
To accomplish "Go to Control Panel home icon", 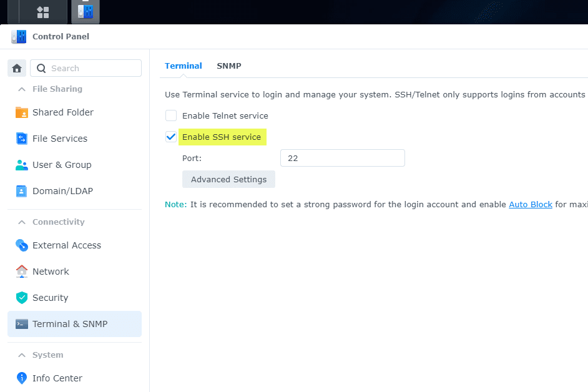I will pyautogui.click(x=17, y=68).
